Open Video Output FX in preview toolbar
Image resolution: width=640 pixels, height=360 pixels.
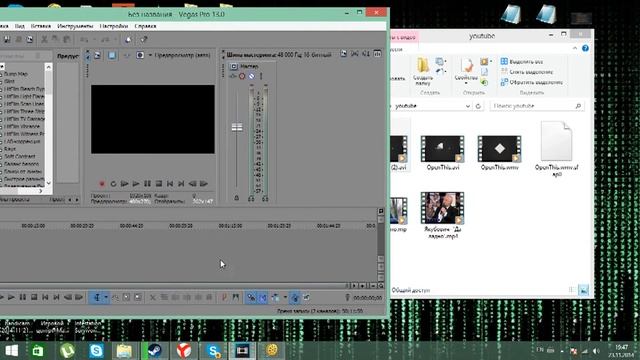[x=126, y=55]
